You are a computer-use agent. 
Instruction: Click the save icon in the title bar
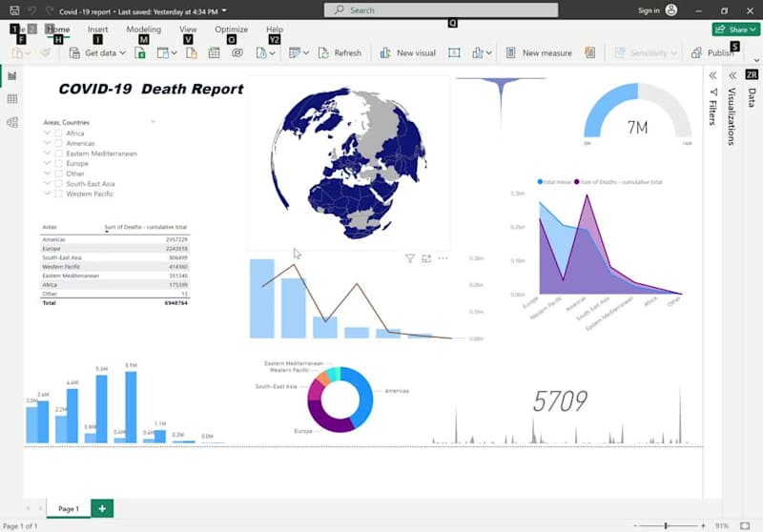(x=14, y=10)
